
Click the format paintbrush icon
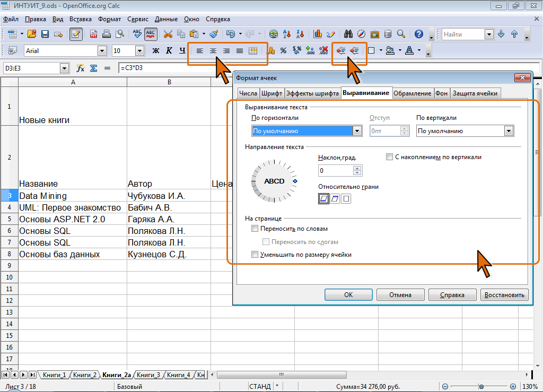pos(214,34)
